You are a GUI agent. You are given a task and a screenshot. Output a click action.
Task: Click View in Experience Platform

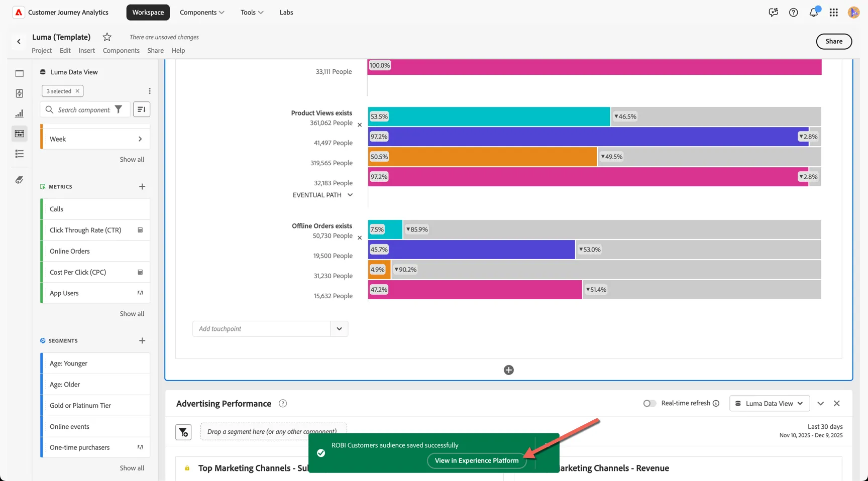[477, 460]
